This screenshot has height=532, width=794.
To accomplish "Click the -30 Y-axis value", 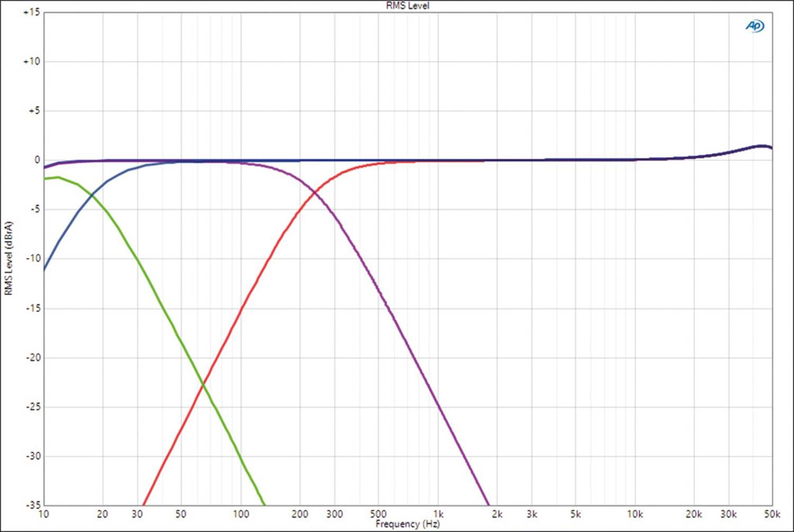I will pyautogui.click(x=33, y=456).
